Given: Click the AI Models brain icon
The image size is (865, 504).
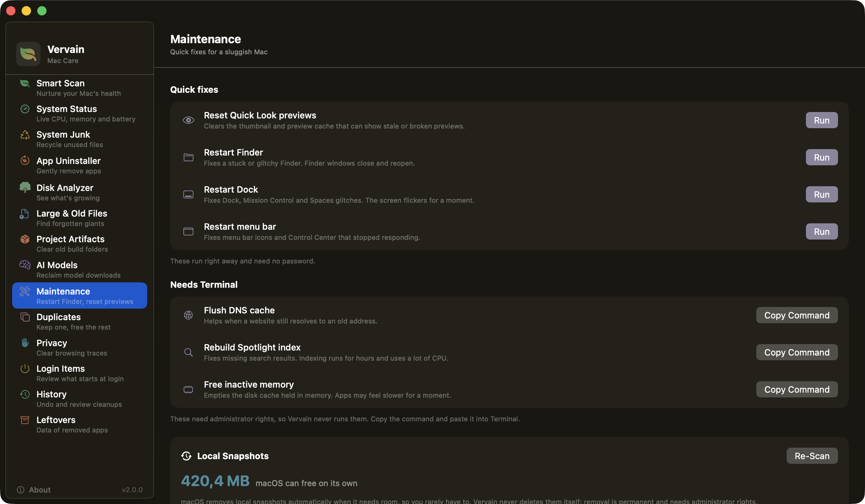Looking at the screenshot, I should 25,265.
